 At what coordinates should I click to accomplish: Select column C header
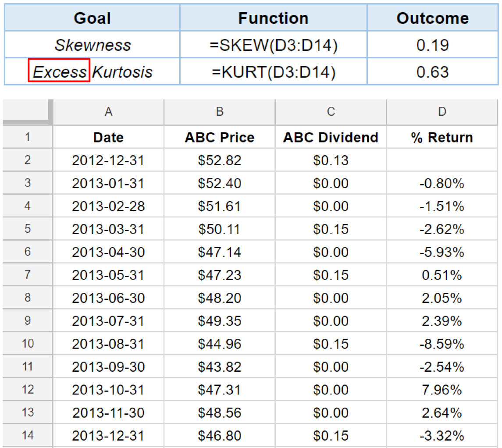[331, 112]
